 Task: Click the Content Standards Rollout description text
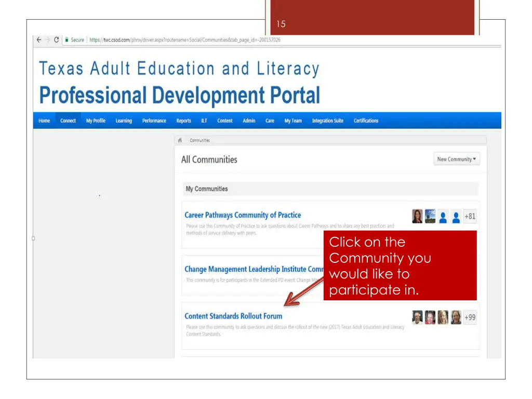[x=295, y=330]
